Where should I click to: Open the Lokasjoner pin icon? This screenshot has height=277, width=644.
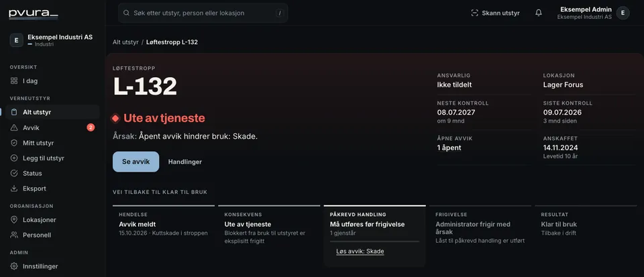click(14, 219)
